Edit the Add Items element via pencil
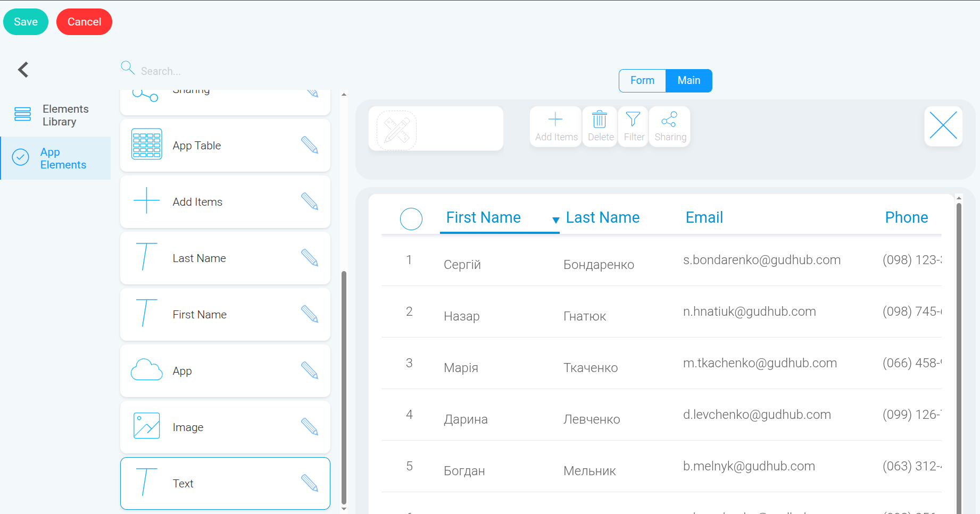This screenshot has width=980, height=514. 310,201
